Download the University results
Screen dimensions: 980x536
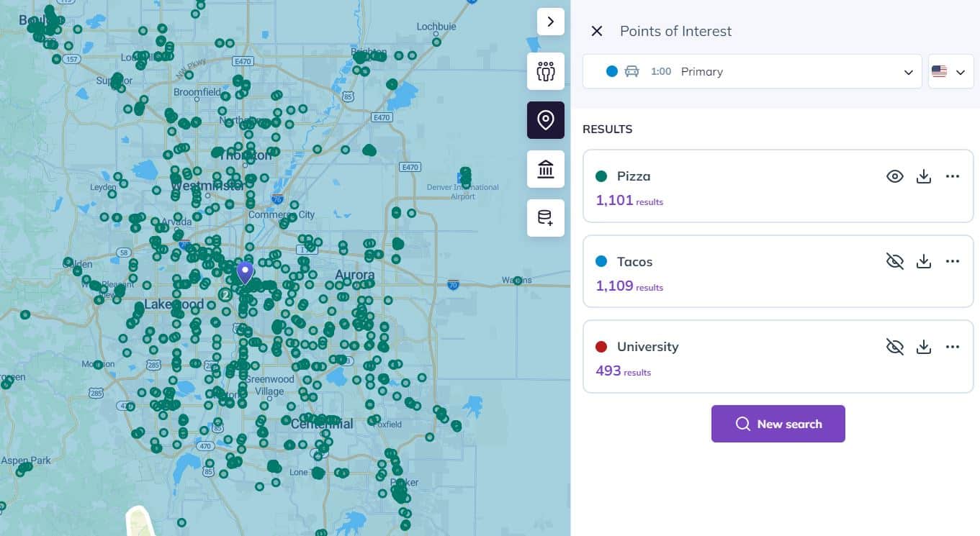coord(924,346)
